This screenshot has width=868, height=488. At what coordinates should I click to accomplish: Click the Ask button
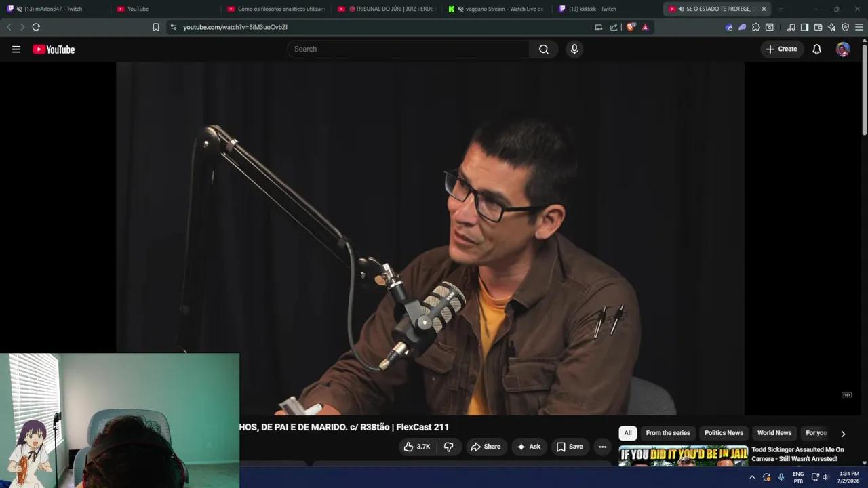(x=528, y=447)
